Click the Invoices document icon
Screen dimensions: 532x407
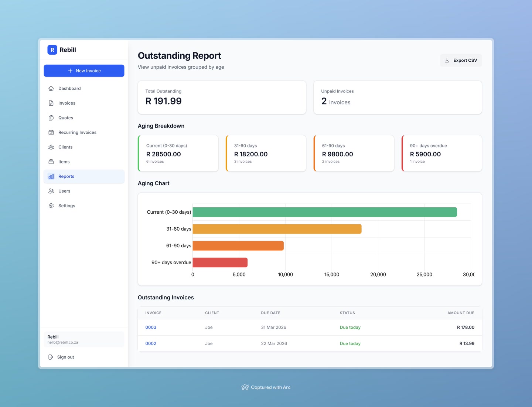[51, 103]
